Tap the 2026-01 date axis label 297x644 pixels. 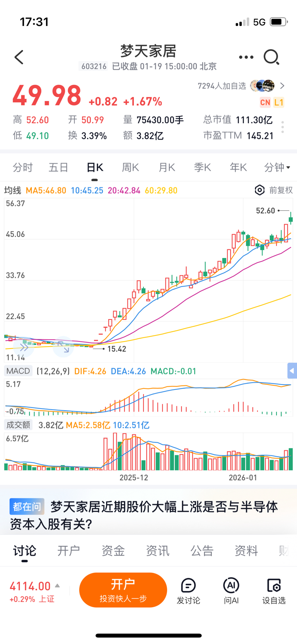[243, 477]
